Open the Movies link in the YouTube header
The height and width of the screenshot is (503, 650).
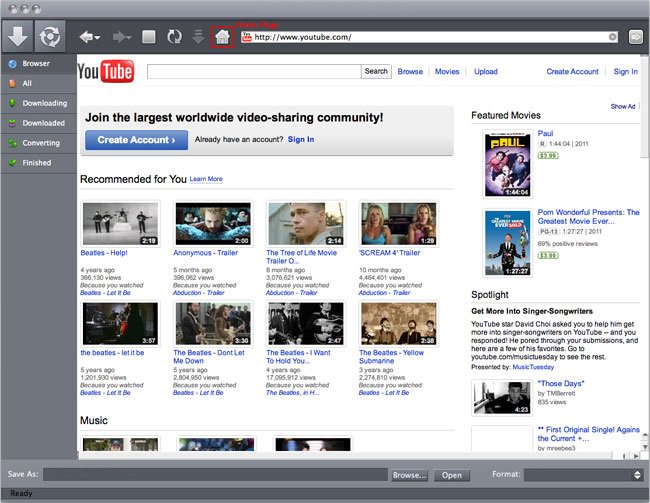447,71
